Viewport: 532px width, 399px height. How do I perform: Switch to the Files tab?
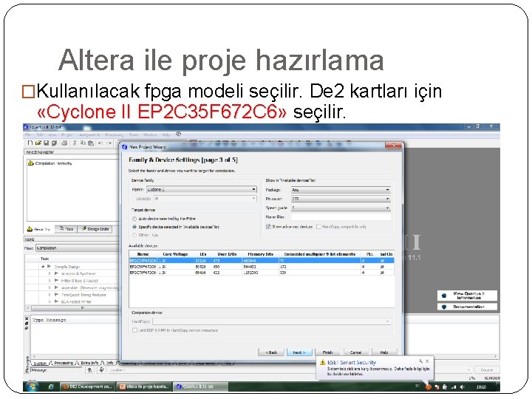tap(66, 229)
